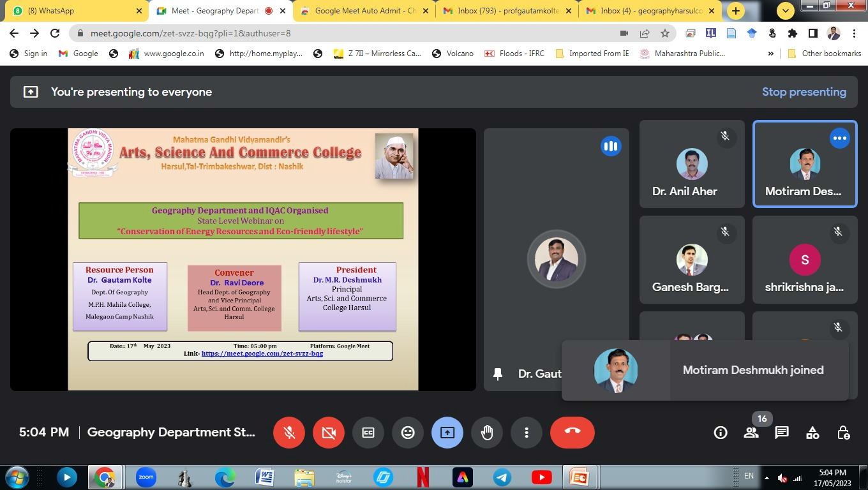Show everyone participants panel
The image size is (868, 490).
tap(751, 433)
